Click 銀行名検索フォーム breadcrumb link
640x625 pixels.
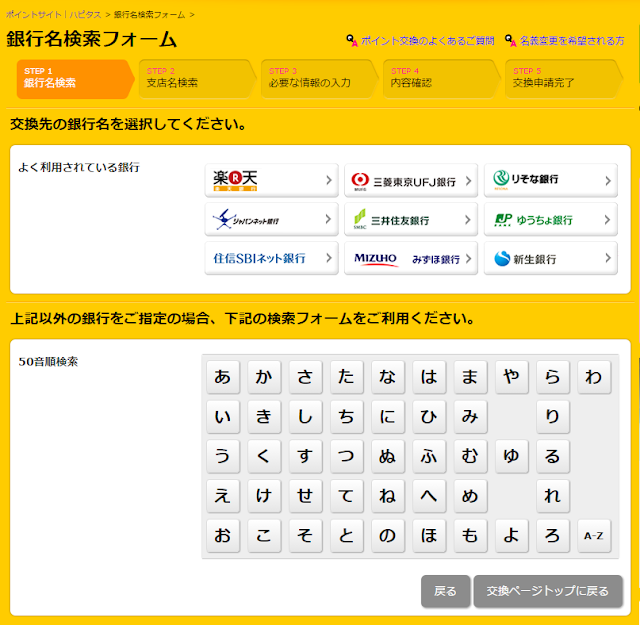click(149, 15)
